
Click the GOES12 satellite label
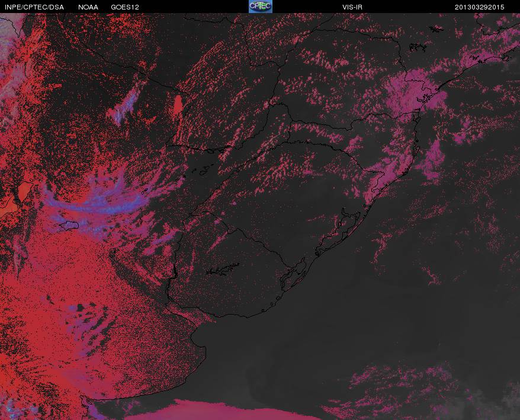(x=125, y=7)
